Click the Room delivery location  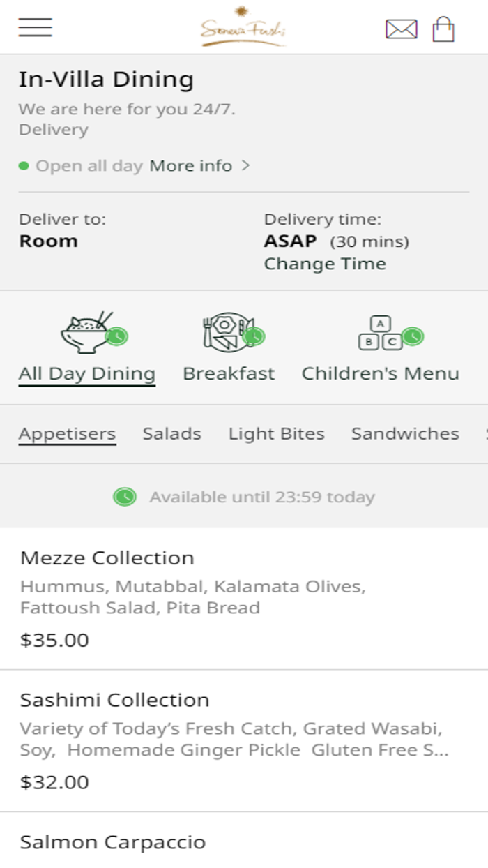(48, 241)
